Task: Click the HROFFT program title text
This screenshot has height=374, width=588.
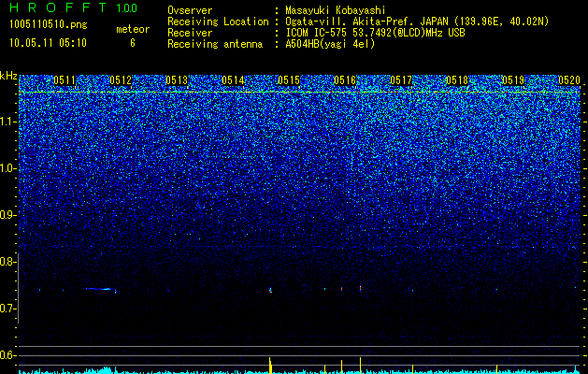Action: 59,7
